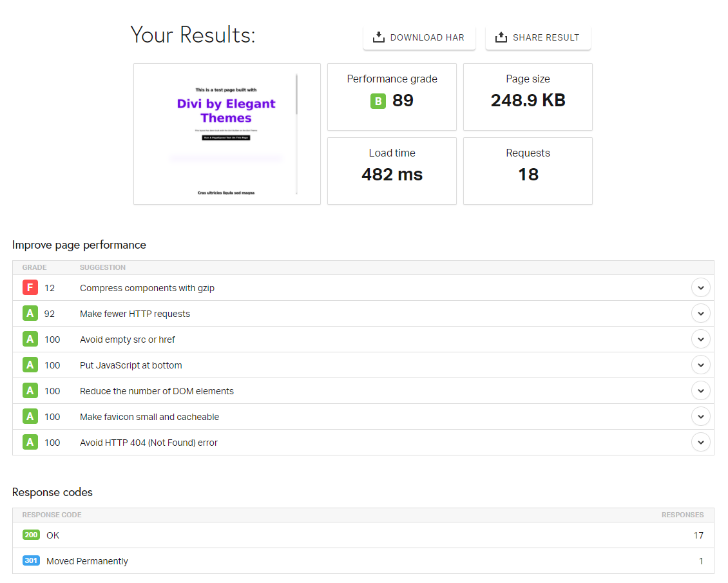The image size is (728, 583).
Task: Expand the Make fewer HTTP requests row
Action: point(700,314)
